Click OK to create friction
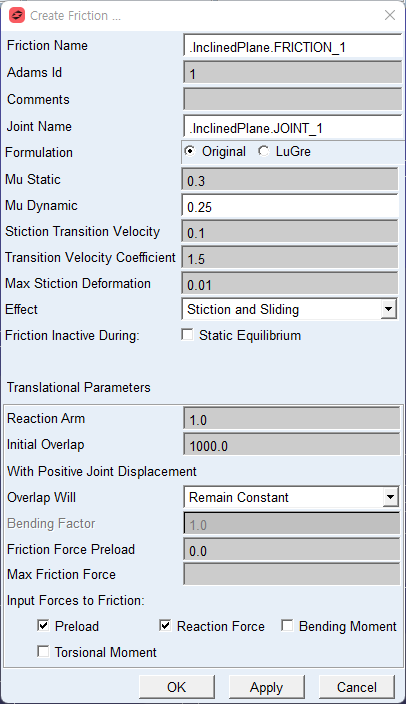Viewport: 406px width, 704px height. (177, 687)
